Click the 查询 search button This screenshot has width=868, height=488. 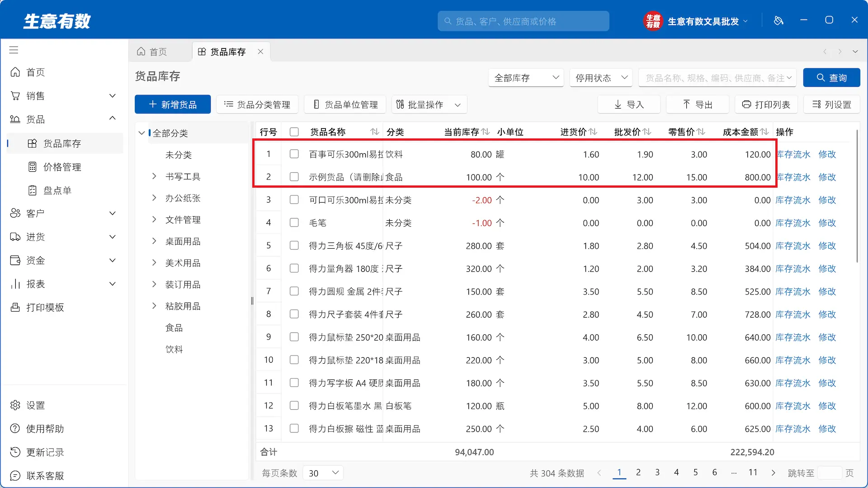[831, 78]
